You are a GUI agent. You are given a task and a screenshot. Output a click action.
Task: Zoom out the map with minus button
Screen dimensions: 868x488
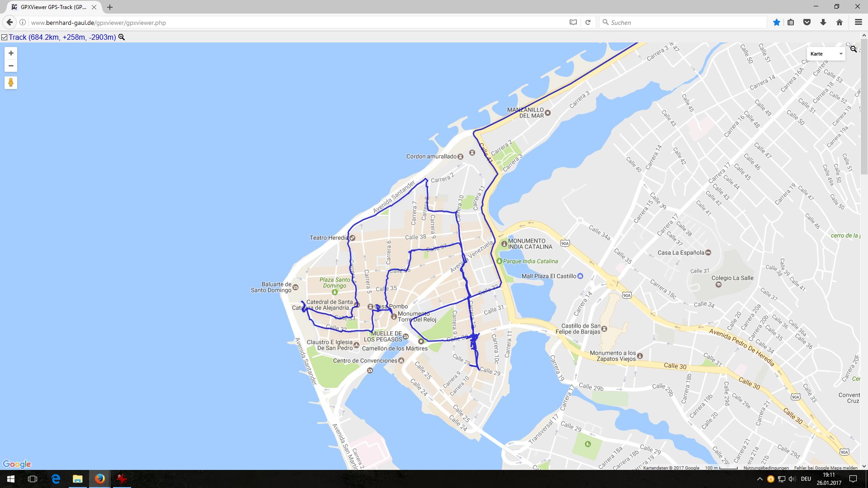[11, 66]
